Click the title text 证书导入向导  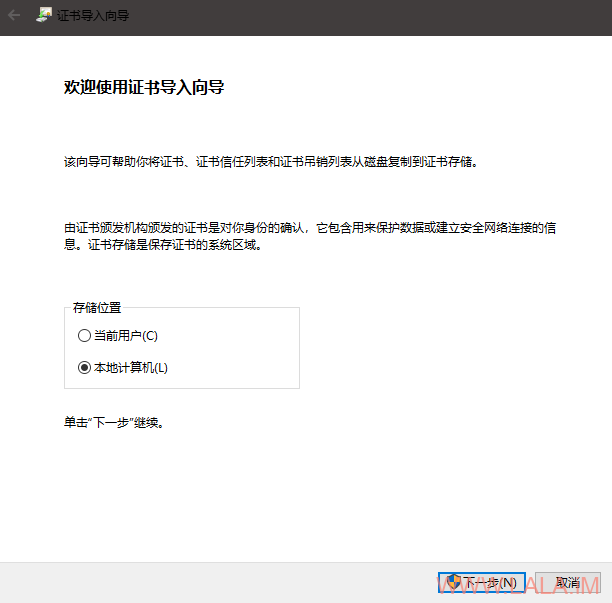coord(93,16)
